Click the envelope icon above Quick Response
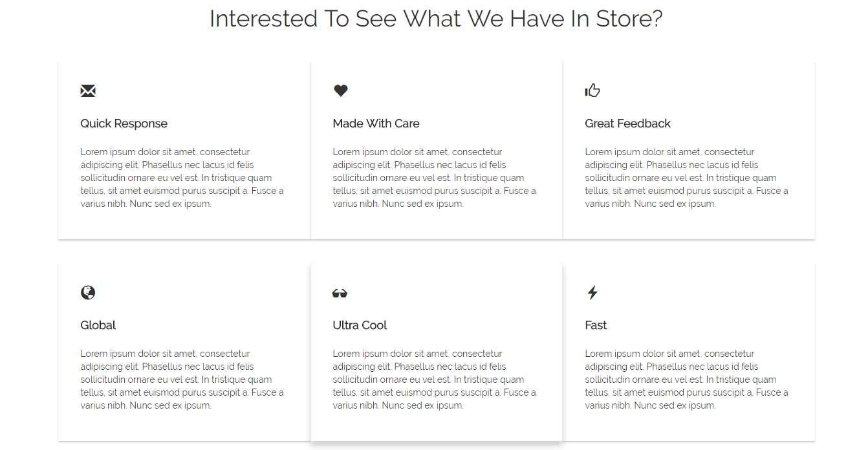This screenshot has height=450, width=868. [88, 91]
